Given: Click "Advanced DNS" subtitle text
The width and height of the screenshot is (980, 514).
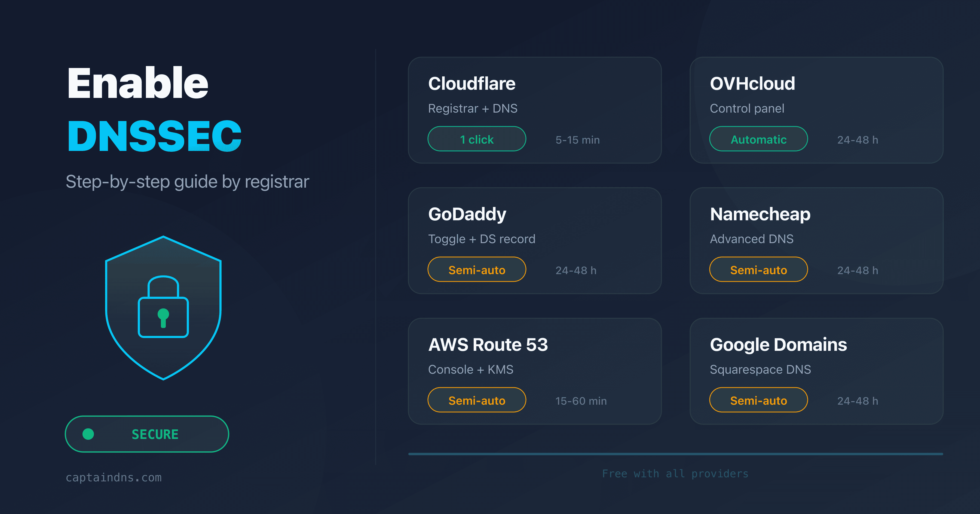Looking at the screenshot, I should coord(751,239).
